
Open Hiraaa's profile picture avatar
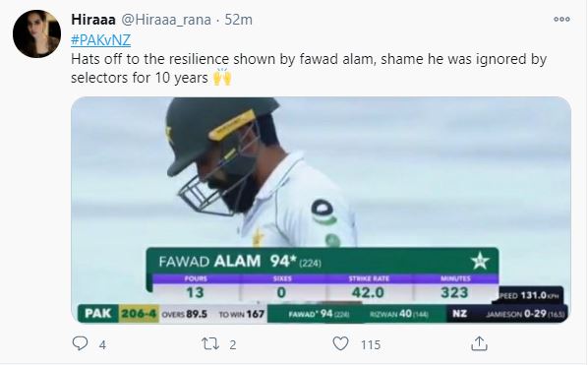coord(36,33)
